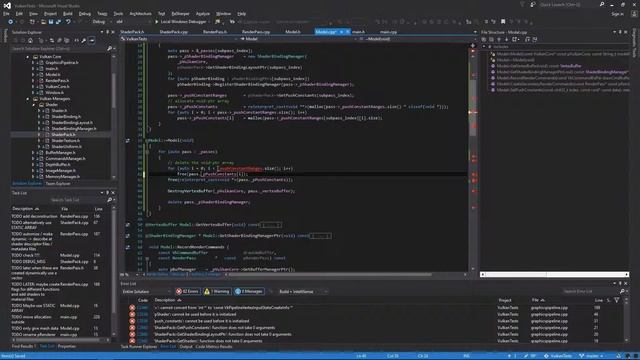The height and width of the screenshot is (360, 640).
Task: Switch to the Team Explorer tab
Action: pos(58,184)
